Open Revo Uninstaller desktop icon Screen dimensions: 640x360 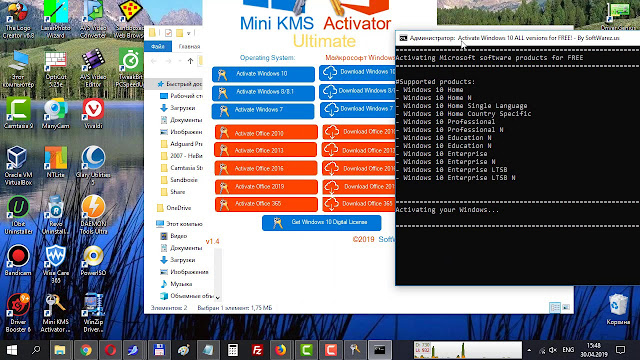coord(56,215)
